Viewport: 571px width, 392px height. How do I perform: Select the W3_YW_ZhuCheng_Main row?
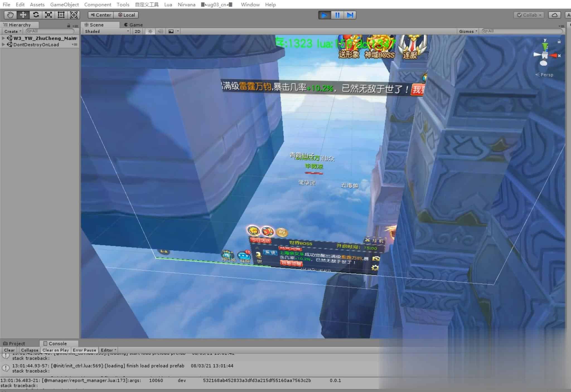coord(40,38)
